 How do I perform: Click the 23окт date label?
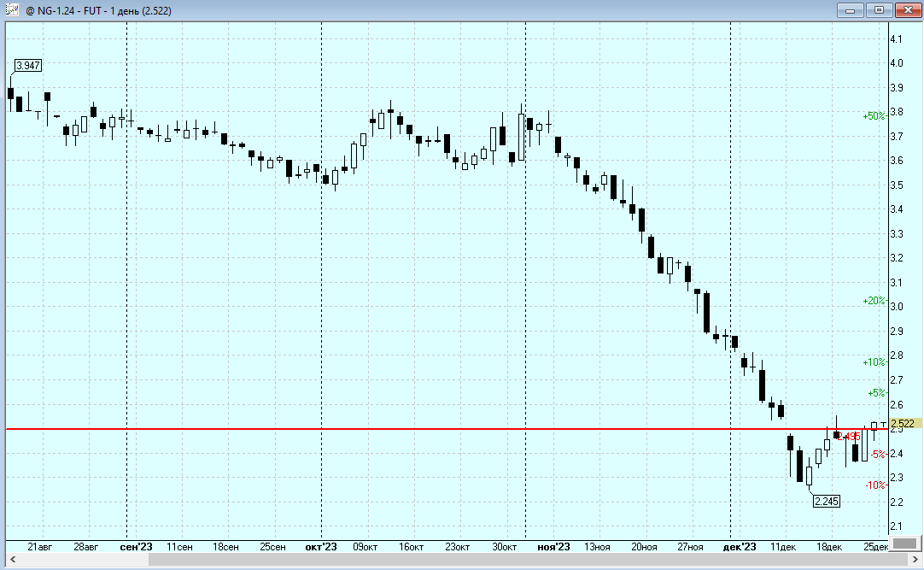tap(457, 546)
